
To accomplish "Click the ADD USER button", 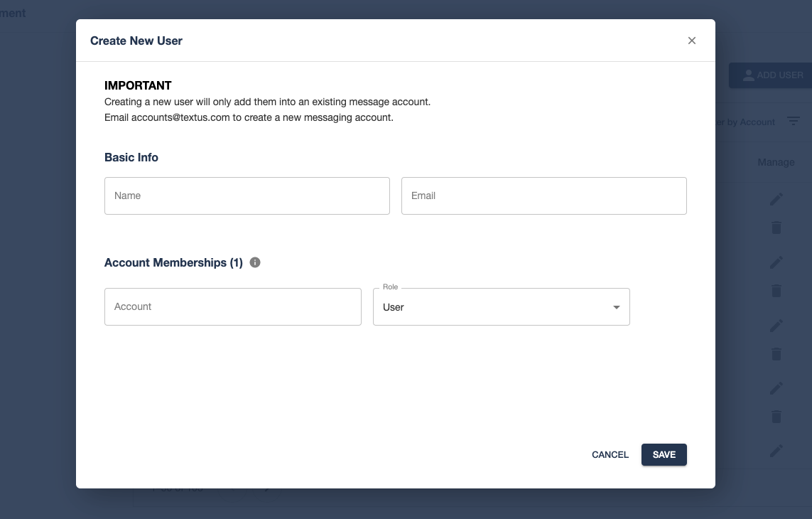I will coord(774,75).
